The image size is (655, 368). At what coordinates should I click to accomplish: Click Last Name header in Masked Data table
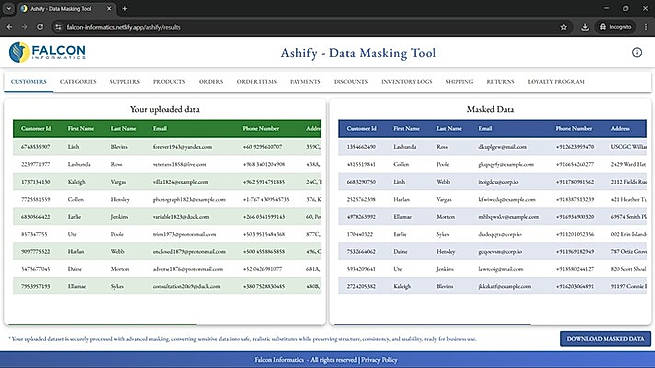[x=449, y=129]
